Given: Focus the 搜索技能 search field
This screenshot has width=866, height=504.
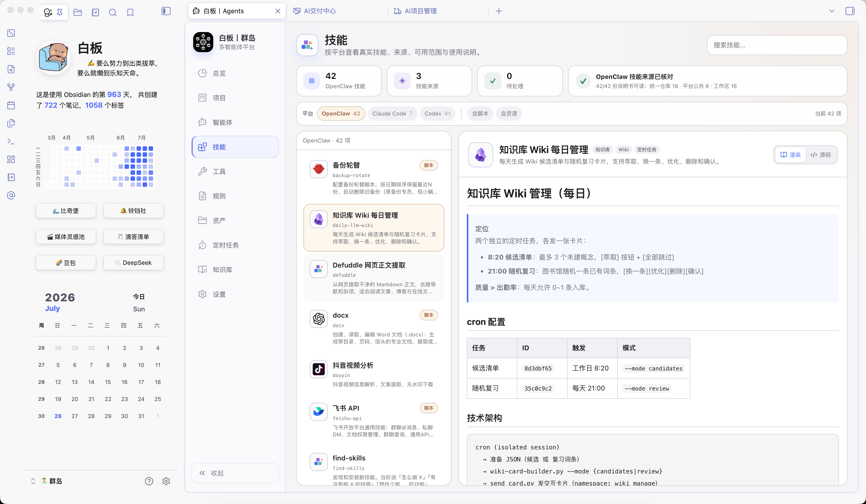Looking at the screenshot, I should (777, 45).
